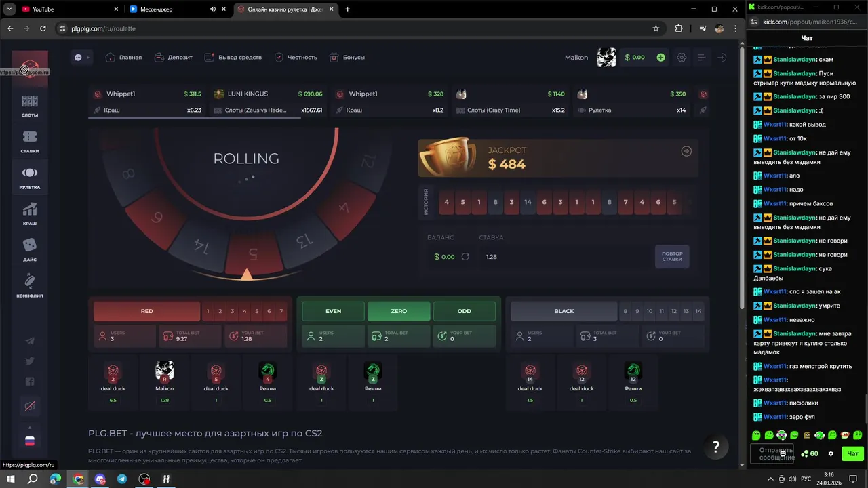Open the Chrome extensions puzzle icon

[x=679, y=28]
